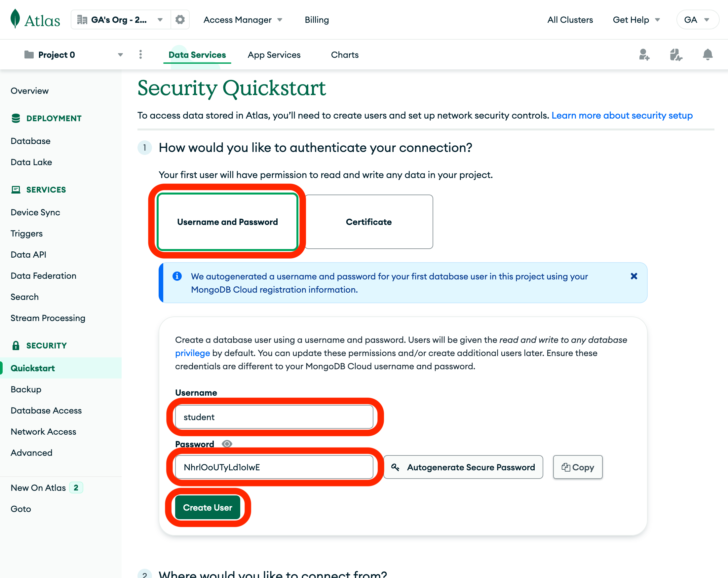
Task: Open Network Access in sidebar
Action: coord(43,432)
